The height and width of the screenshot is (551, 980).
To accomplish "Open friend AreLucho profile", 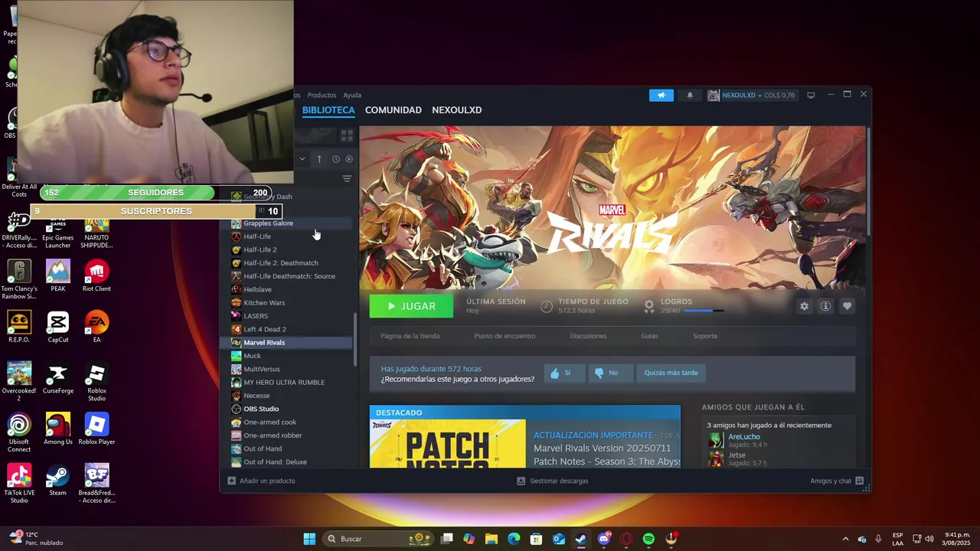I will (743, 437).
